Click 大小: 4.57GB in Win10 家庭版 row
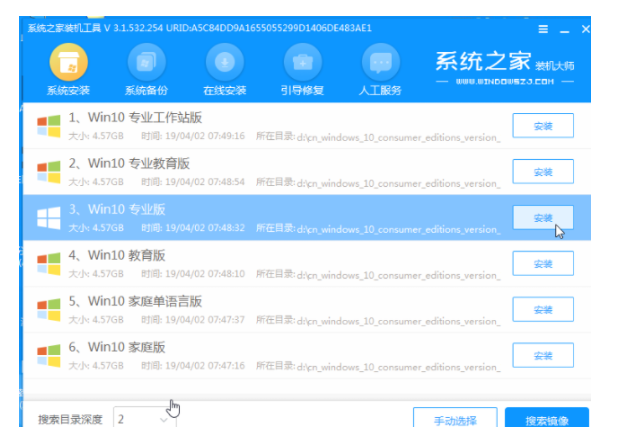 coord(96,366)
